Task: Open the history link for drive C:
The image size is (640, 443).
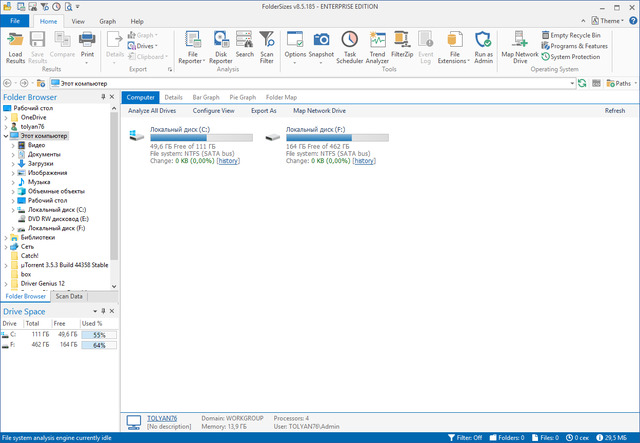Action: coord(228,160)
